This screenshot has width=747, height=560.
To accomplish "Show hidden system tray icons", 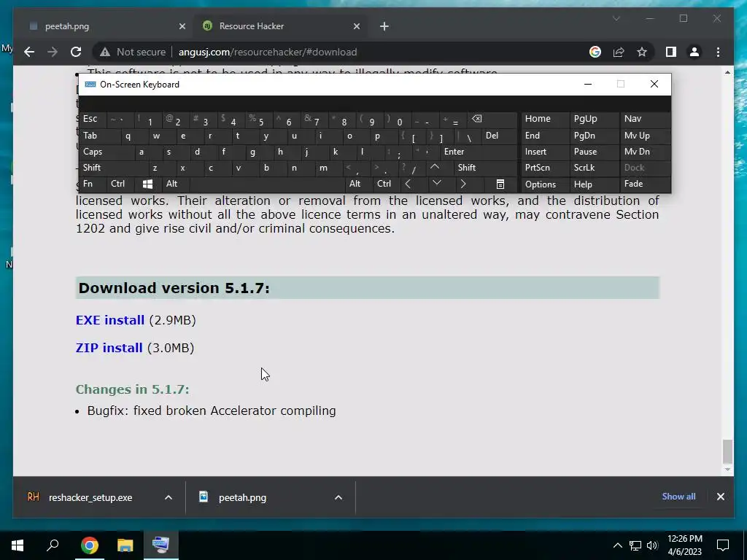I will point(617,545).
